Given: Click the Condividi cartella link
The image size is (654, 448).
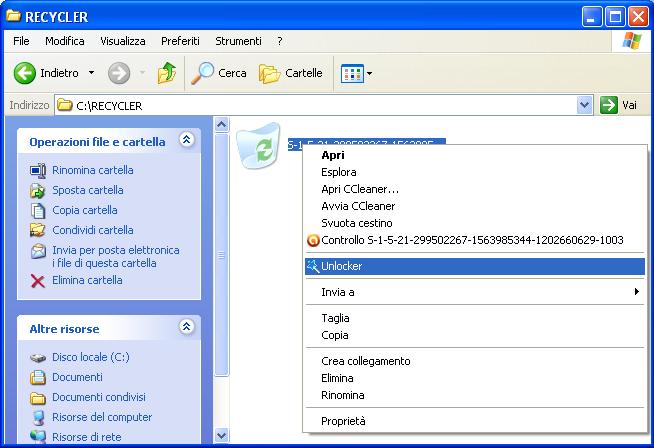Looking at the screenshot, I should [x=93, y=230].
